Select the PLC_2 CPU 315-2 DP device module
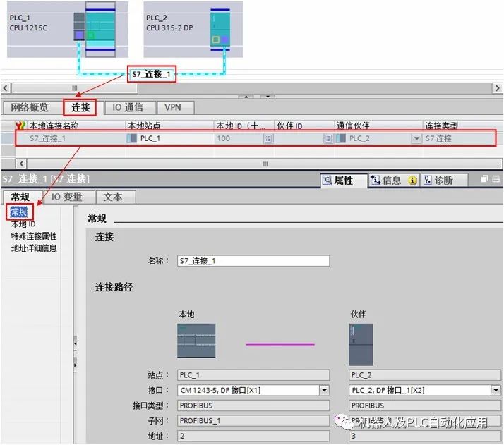This screenshot has height=445, width=504. (220, 30)
